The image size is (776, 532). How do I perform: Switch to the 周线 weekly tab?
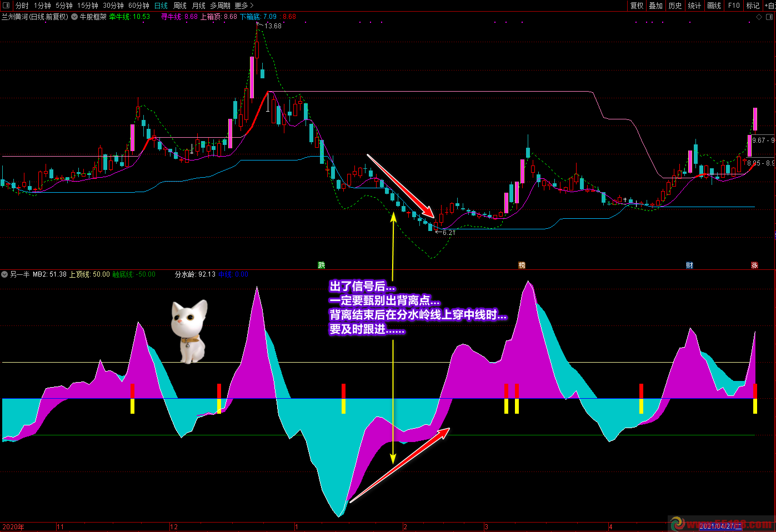click(180, 6)
